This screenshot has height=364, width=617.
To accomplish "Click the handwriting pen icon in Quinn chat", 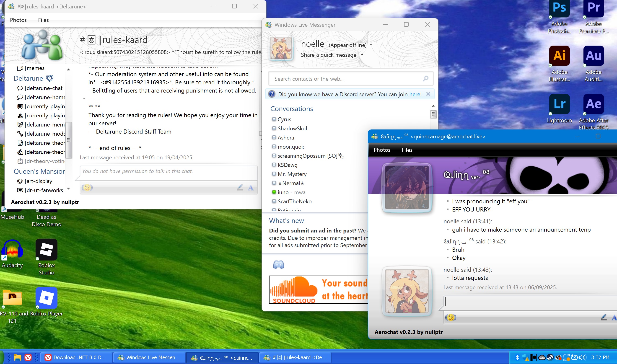I will point(604,318).
